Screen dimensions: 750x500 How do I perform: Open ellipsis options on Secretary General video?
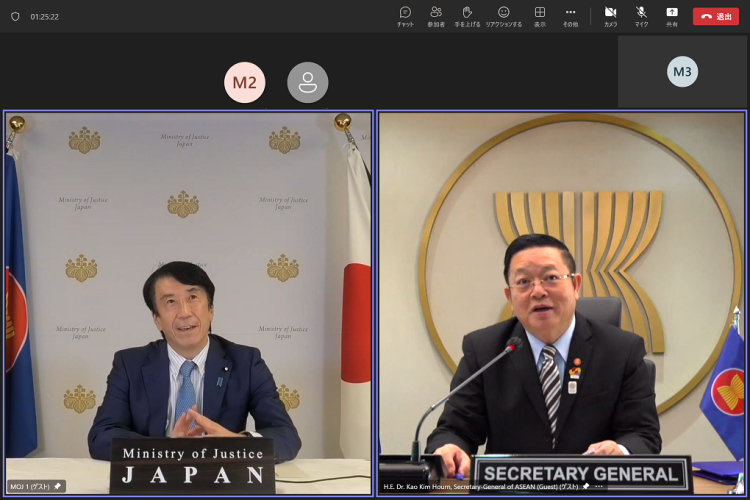coord(599,487)
